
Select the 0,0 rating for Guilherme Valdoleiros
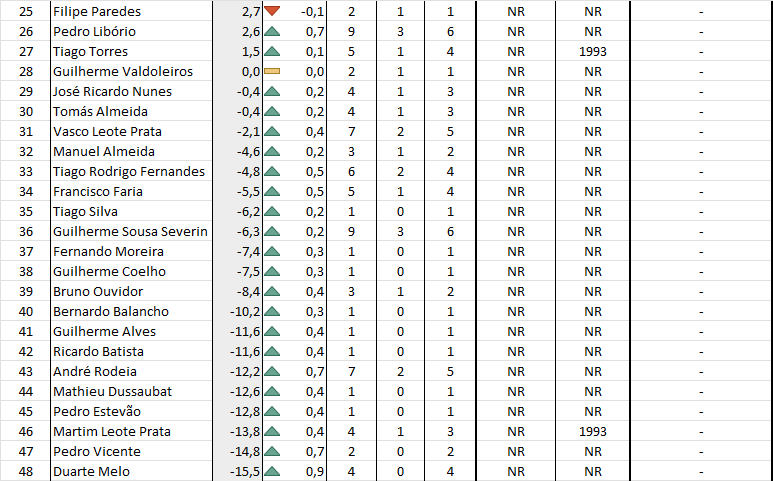point(251,72)
